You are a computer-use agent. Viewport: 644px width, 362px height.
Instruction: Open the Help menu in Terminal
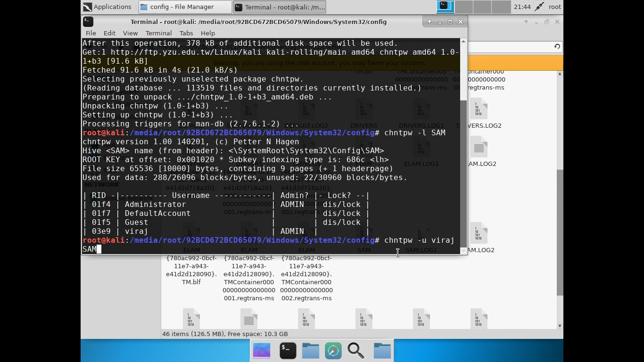207,33
